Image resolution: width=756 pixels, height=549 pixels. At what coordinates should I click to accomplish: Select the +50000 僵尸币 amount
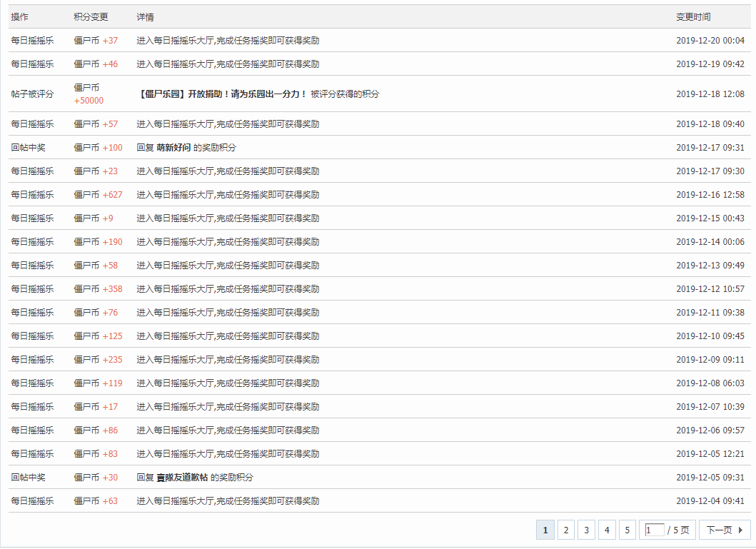(89, 101)
